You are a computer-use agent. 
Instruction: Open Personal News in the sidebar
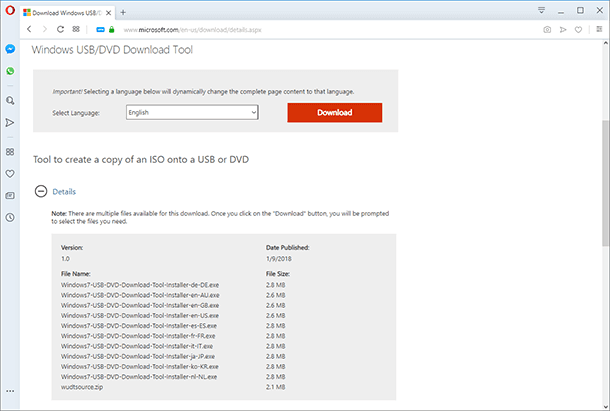[x=10, y=195]
